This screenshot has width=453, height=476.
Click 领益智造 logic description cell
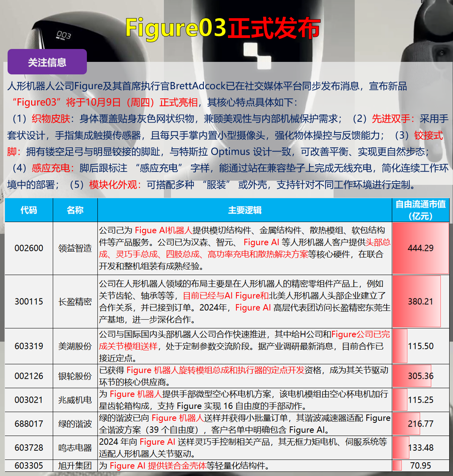tap(245, 248)
